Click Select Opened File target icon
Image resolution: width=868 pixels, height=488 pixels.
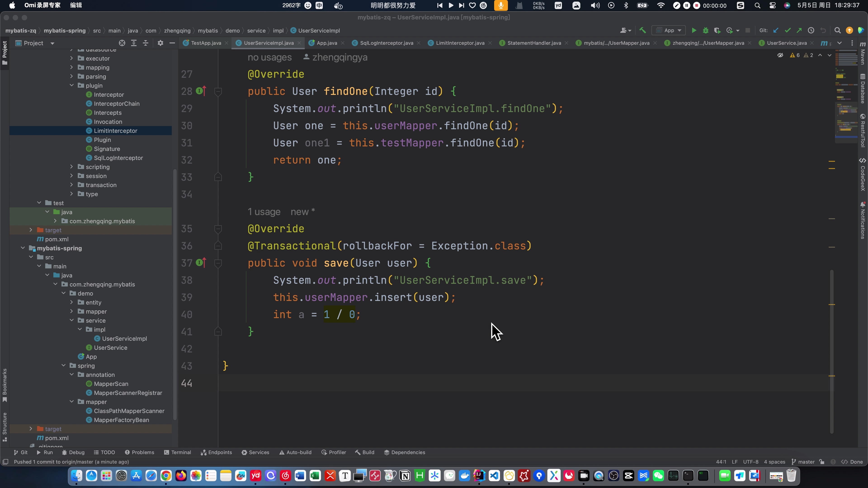click(x=122, y=43)
